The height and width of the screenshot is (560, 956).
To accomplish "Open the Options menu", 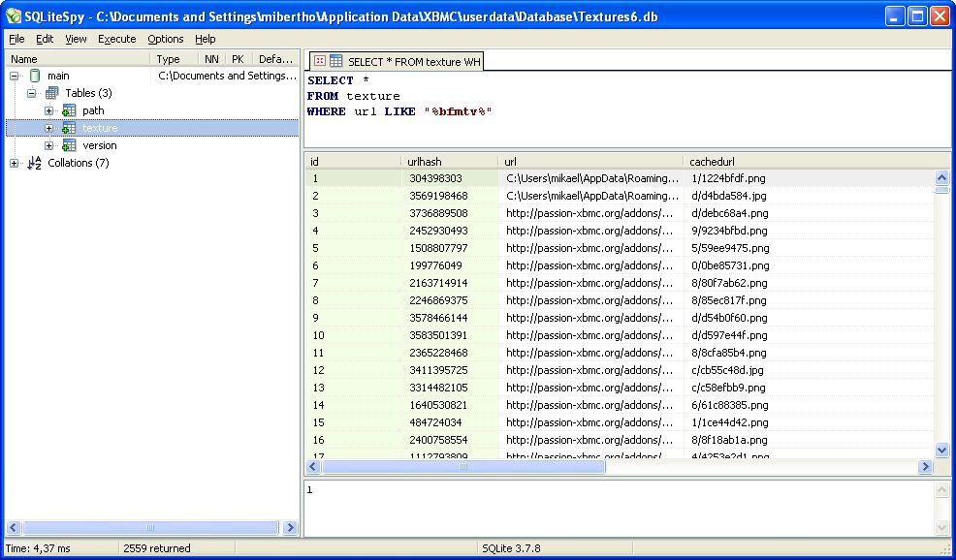I will tap(165, 39).
